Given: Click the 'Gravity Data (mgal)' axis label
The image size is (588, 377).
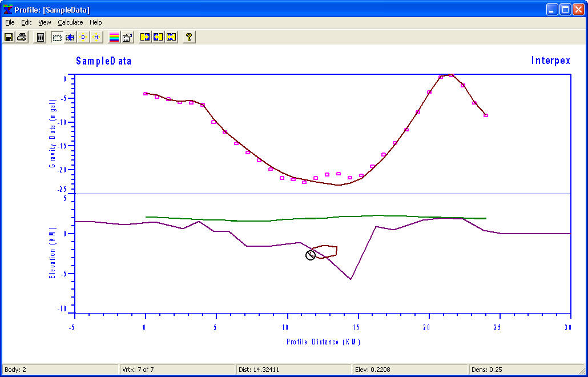Looking at the screenshot, I should pos(53,134).
